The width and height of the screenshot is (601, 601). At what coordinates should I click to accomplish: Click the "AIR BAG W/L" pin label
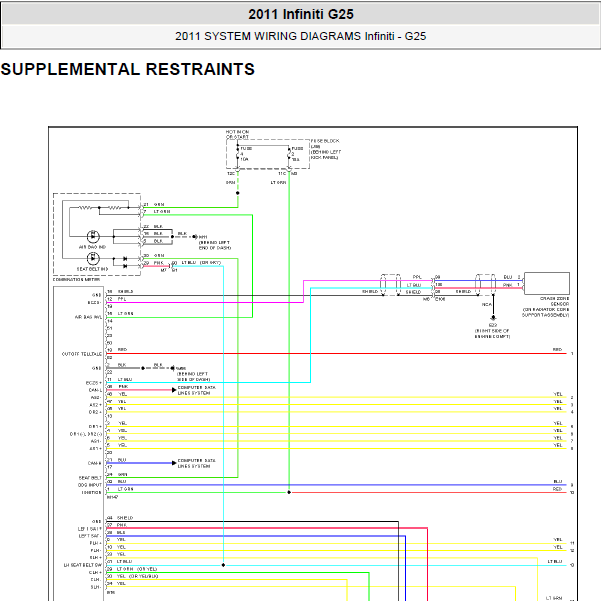[88, 317]
